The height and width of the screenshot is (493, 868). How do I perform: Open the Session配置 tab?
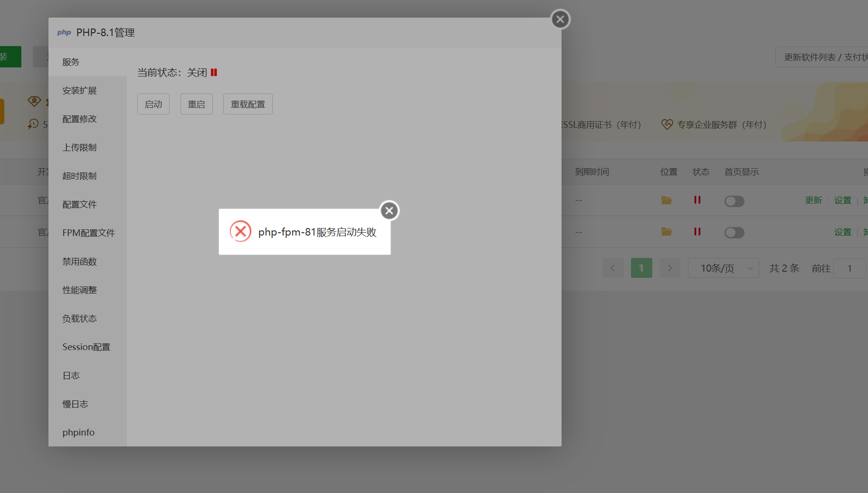(87, 347)
